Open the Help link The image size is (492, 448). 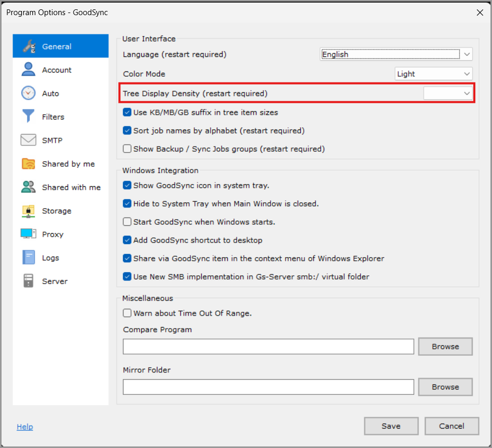click(x=25, y=427)
